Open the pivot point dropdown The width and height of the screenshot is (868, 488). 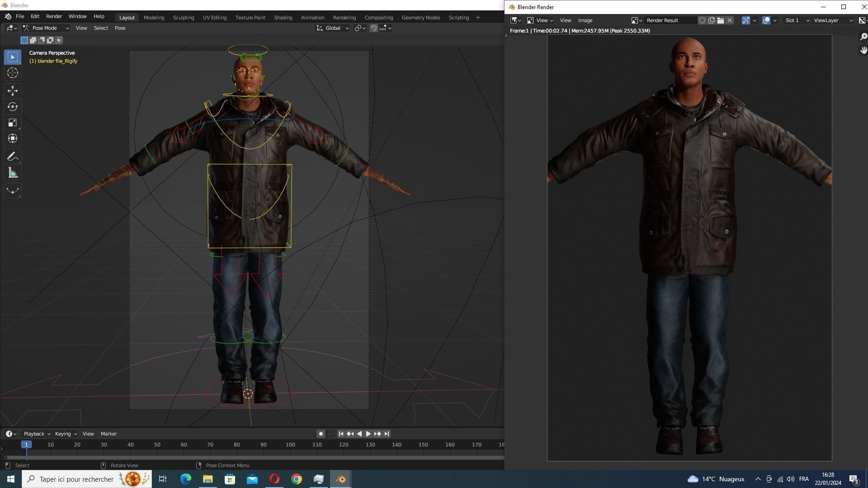(360, 28)
